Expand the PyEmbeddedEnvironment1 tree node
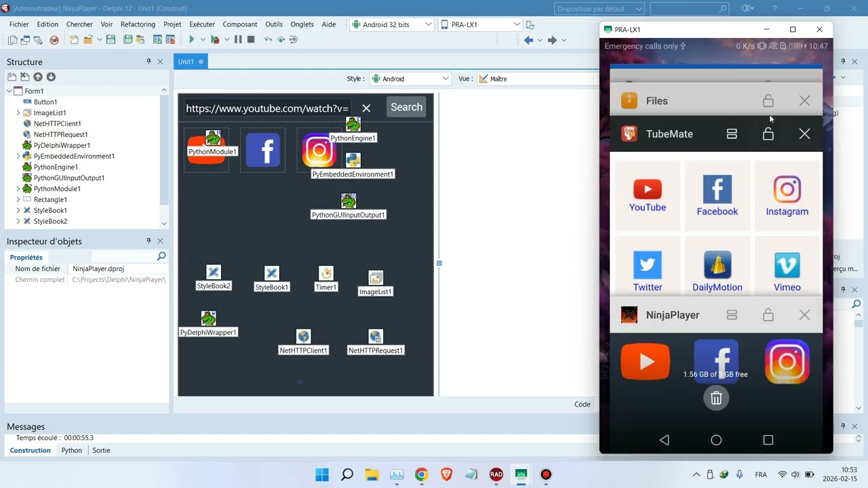This screenshot has width=868, height=488. [18, 156]
